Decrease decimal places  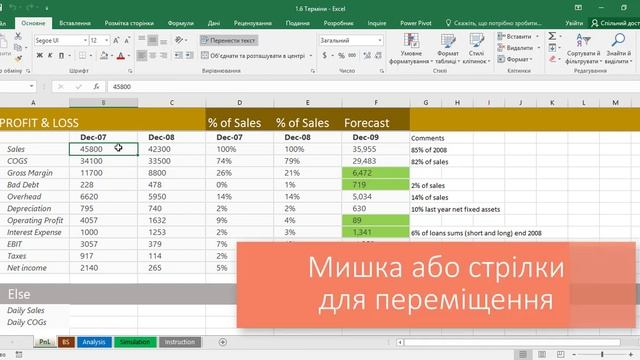378,56
